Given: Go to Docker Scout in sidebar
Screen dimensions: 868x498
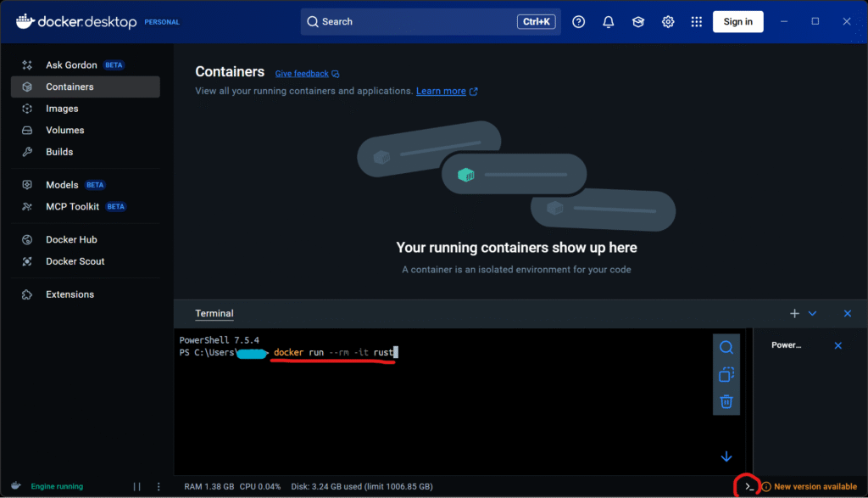Looking at the screenshot, I should click(75, 261).
